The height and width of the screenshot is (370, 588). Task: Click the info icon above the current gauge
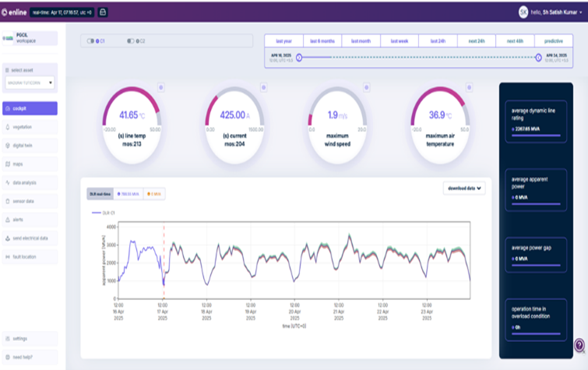263,87
